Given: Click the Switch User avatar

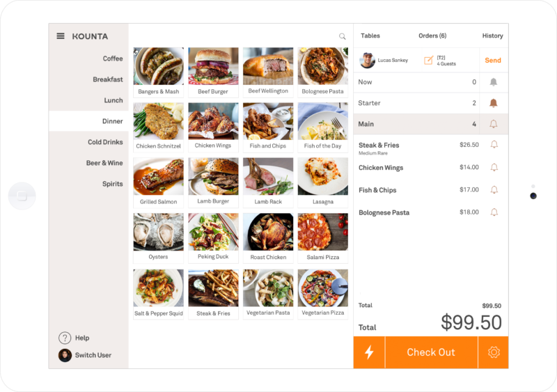Looking at the screenshot, I should coord(65,355).
